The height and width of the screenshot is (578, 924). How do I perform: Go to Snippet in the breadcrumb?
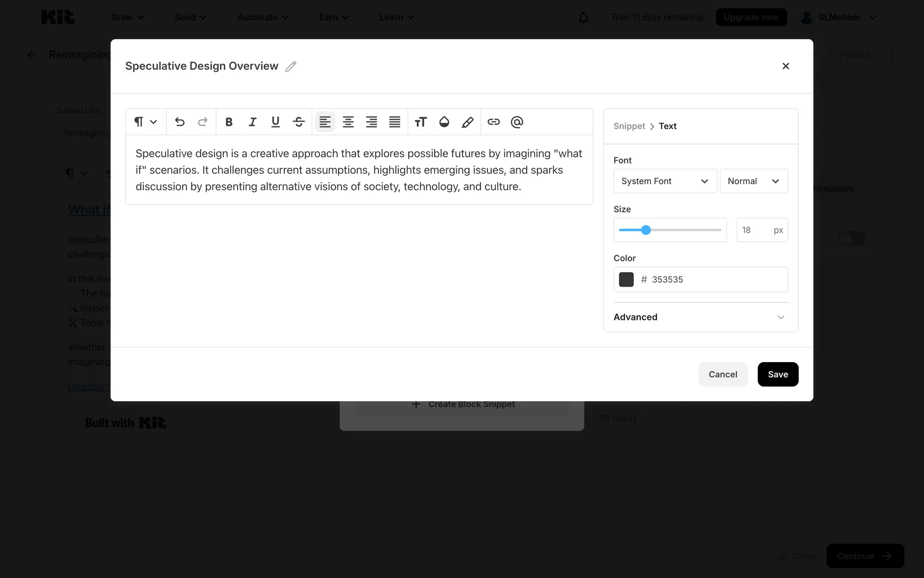click(629, 126)
